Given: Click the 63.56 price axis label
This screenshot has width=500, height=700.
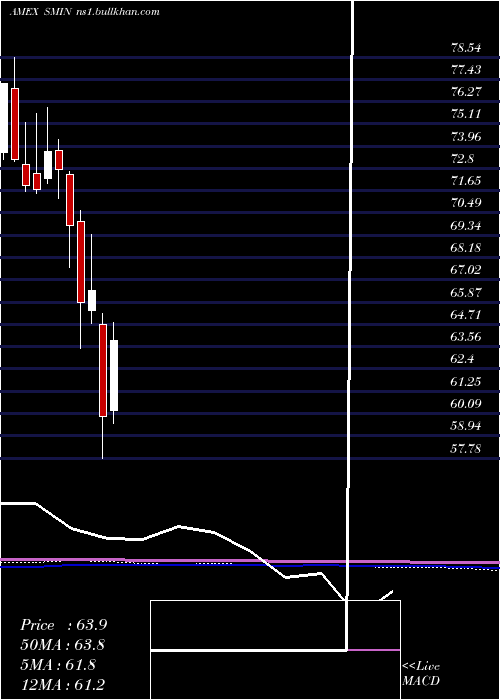Looking at the screenshot, I should (466, 337).
